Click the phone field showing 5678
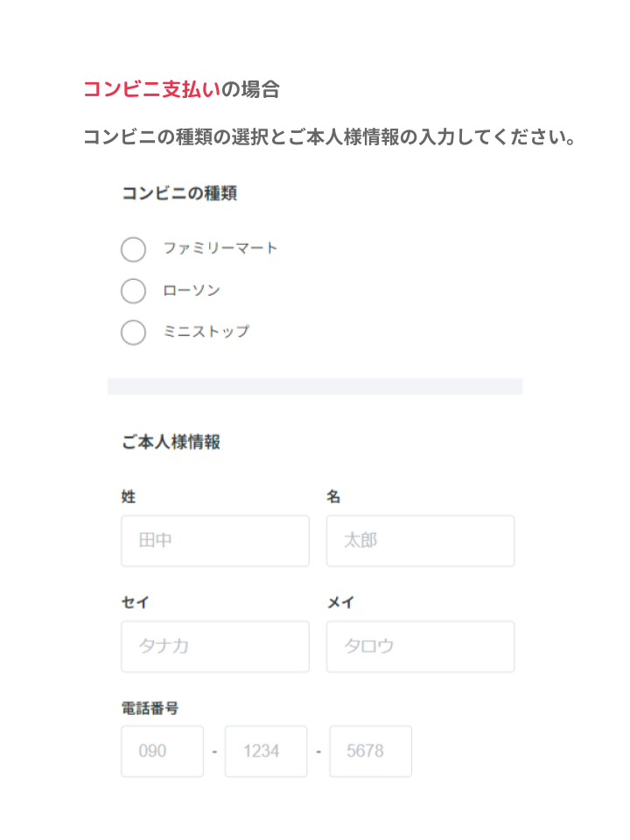This screenshot has width=630, height=840. point(370,751)
